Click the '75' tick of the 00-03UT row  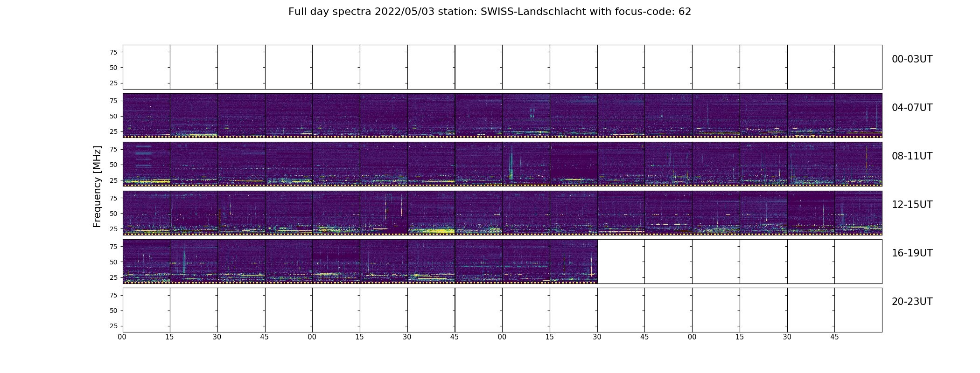tap(113, 52)
